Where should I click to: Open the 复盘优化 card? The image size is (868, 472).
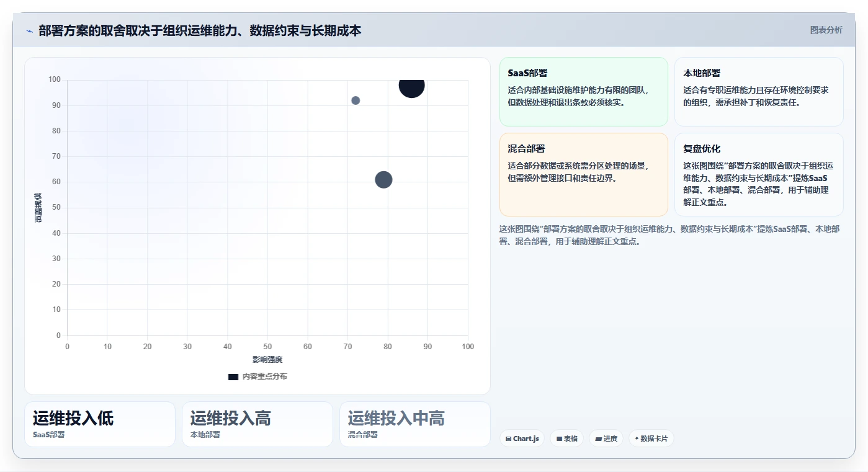759,174
